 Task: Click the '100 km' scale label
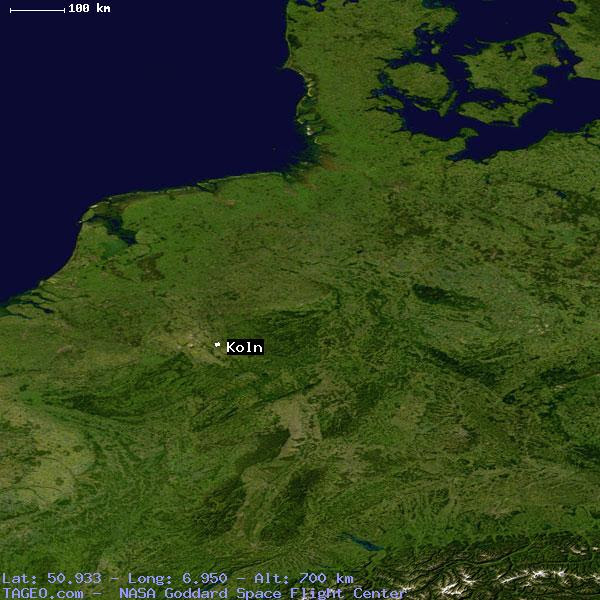click(90, 8)
